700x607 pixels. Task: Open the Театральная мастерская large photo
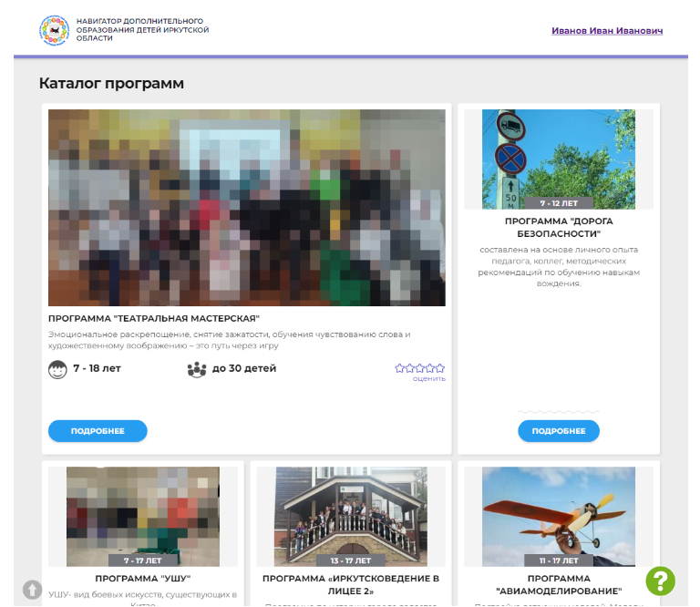(x=246, y=208)
